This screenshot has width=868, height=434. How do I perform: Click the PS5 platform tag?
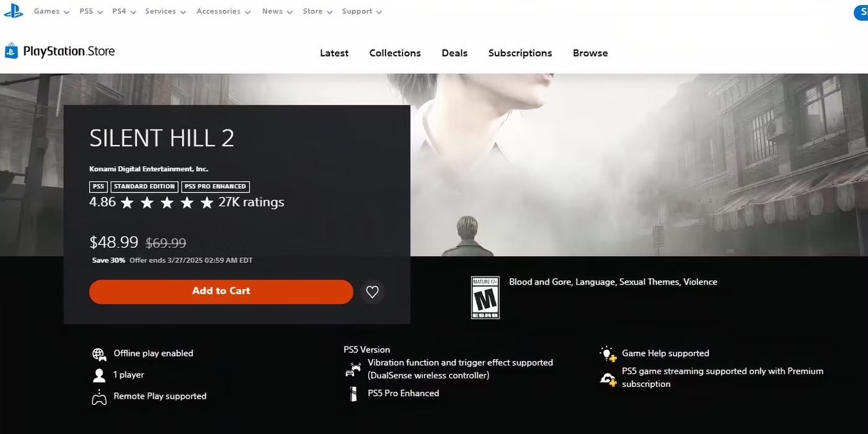[x=98, y=187]
